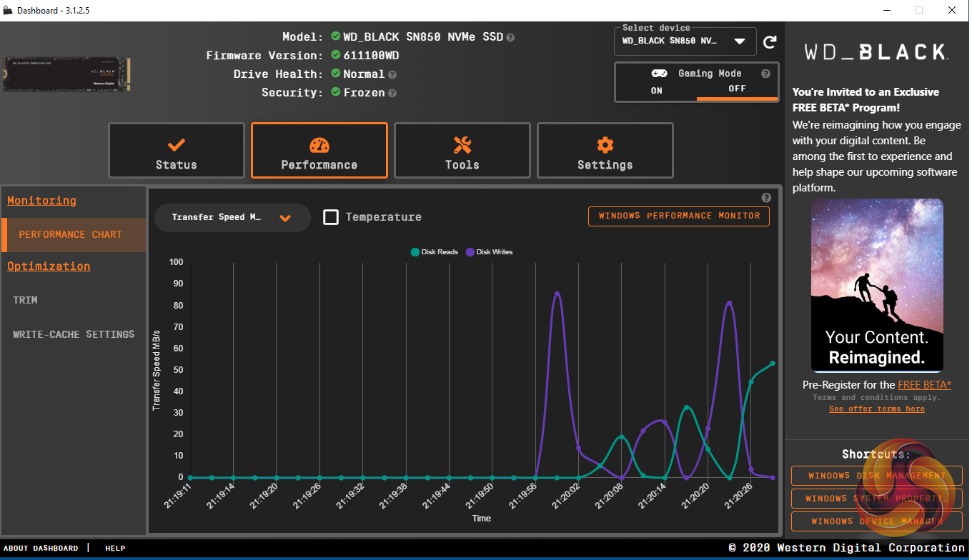The width and height of the screenshot is (972, 560).
Task: Click the SSD drive product image
Action: [67, 74]
